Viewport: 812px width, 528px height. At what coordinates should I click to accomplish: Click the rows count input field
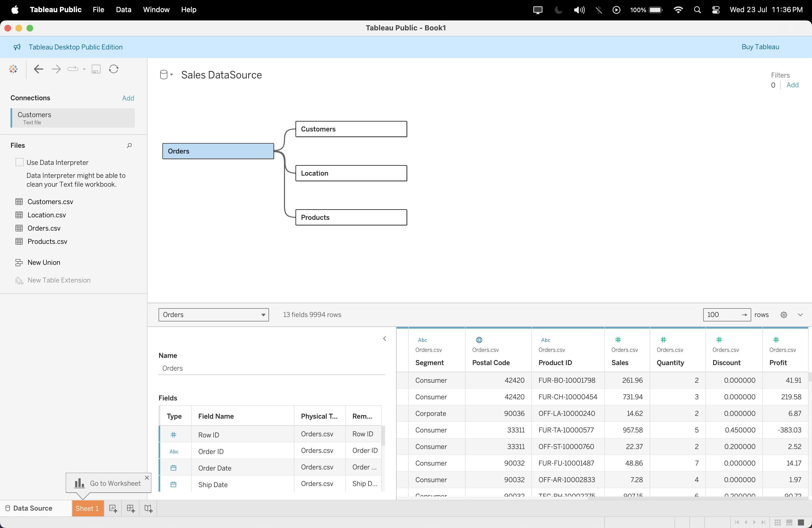click(727, 315)
